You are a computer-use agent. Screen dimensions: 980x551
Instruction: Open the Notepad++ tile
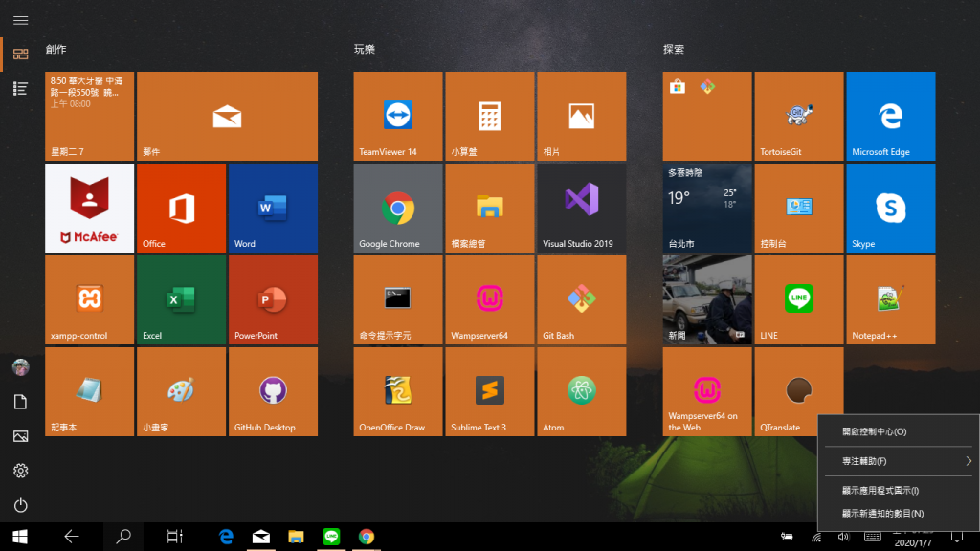point(891,299)
